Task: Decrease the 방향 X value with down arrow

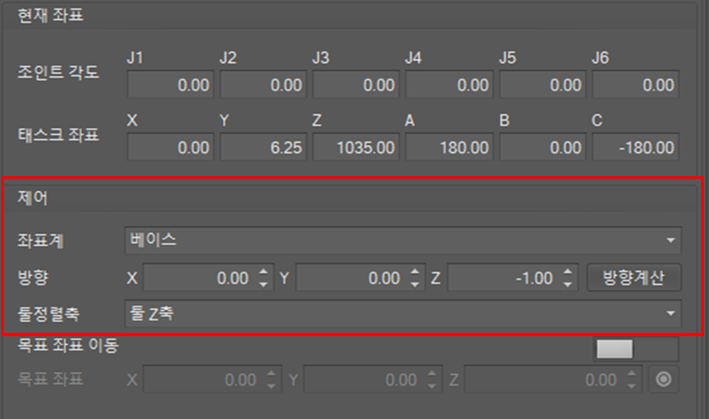Action: coord(264,284)
